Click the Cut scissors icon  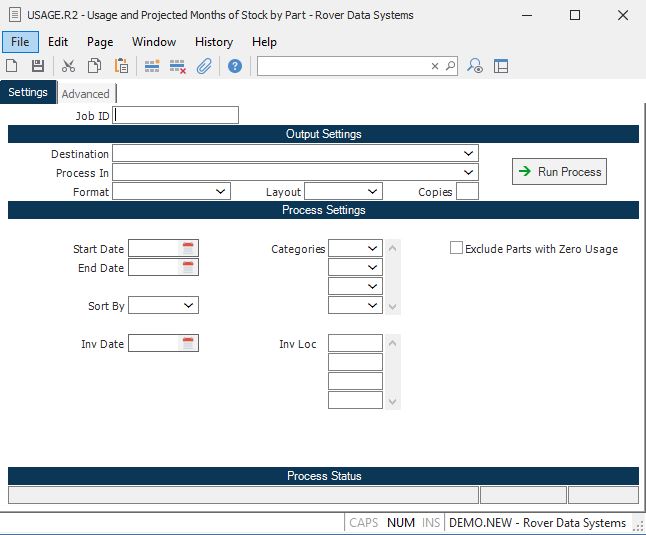click(68, 66)
